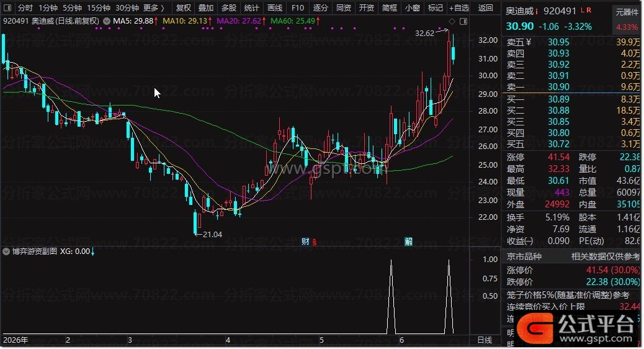Toggle the left sidebar panel icon
644x349 pixels.
7,7
